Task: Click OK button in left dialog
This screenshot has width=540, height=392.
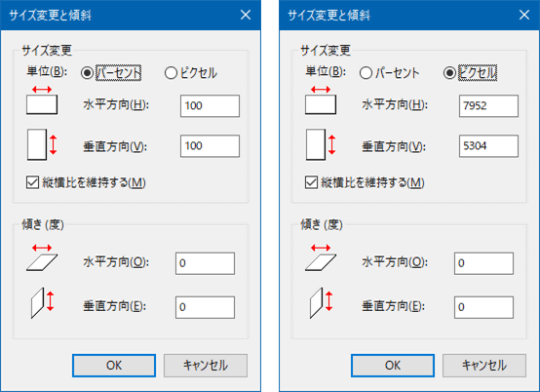Action: coord(114,365)
